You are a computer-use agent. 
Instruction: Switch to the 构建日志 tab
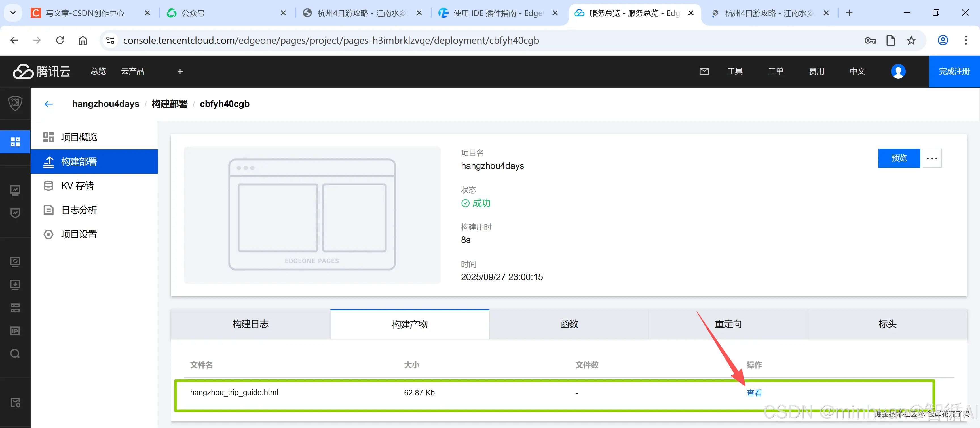pos(250,324)
